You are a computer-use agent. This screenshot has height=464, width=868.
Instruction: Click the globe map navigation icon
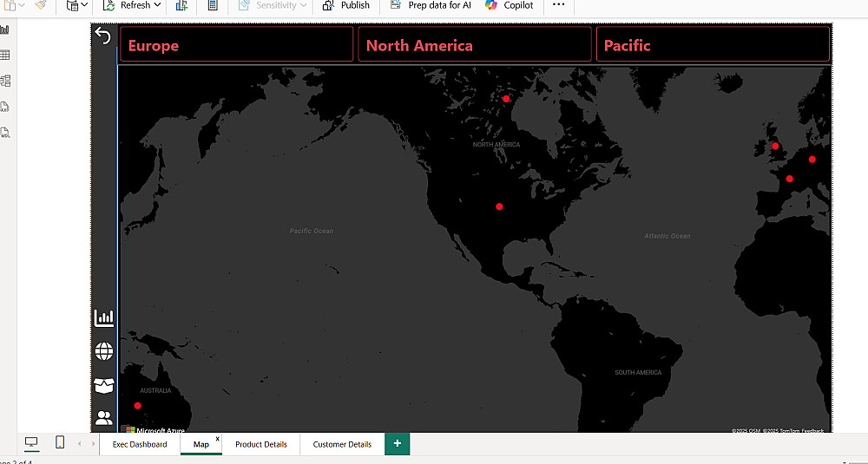(104, 351)
